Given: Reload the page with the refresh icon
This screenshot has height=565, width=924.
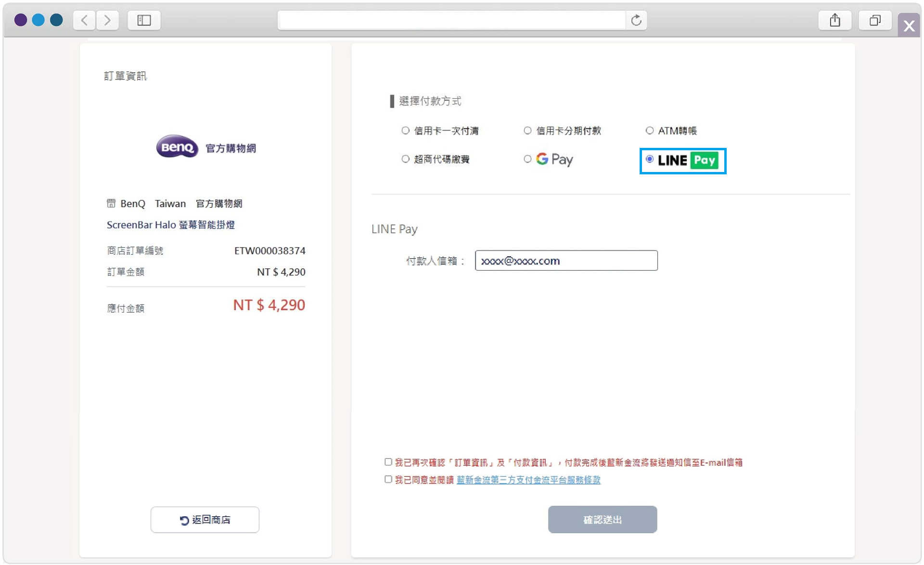Looking at the screenshot, I should click(x=636, y=20).
